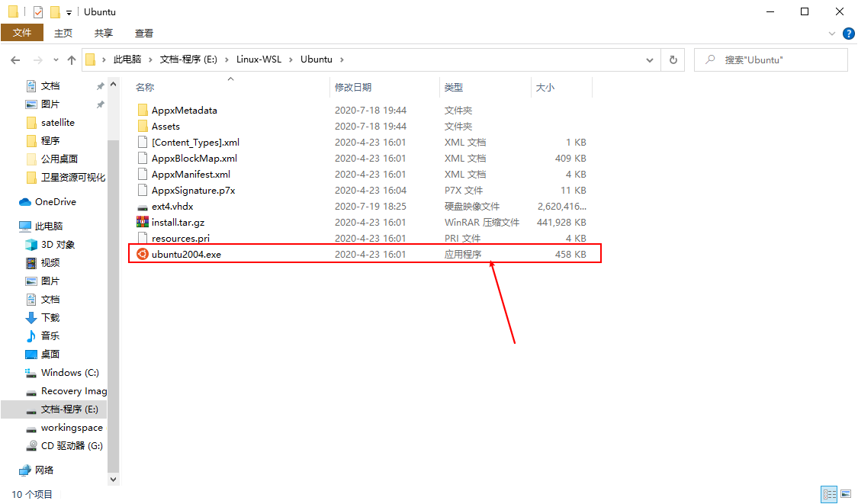Open chevron after Linux-WSL in breadcrumb
858x504 pixels.
(x=291, y=59)
